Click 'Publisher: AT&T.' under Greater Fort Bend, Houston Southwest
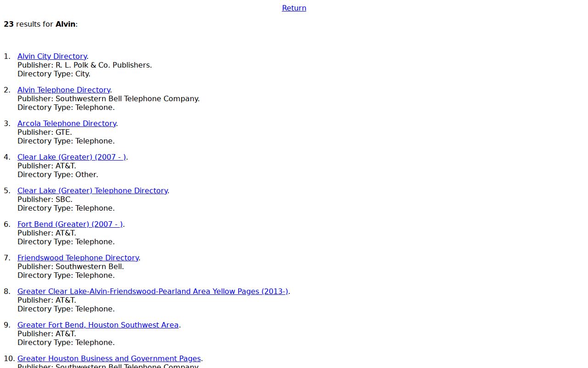588x368 pixels. point(47,333)
